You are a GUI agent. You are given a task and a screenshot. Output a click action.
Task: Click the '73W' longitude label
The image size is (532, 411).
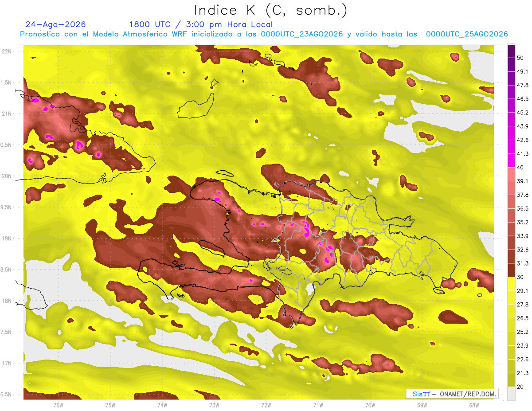(214, 405)
